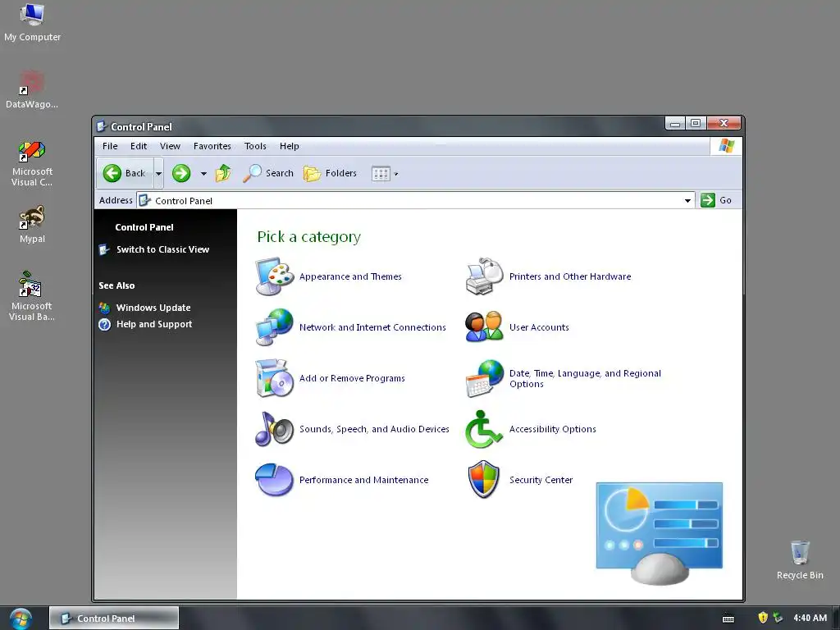Screen dimensions: 840x630
Task: Click the 4:40 AM clock
Action: [x=810, y=619]
